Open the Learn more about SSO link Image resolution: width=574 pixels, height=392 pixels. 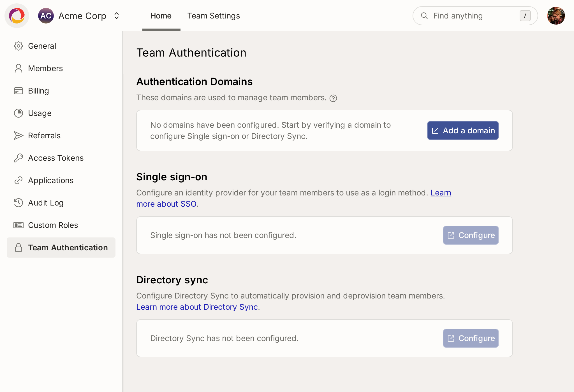tap(166, 204)
